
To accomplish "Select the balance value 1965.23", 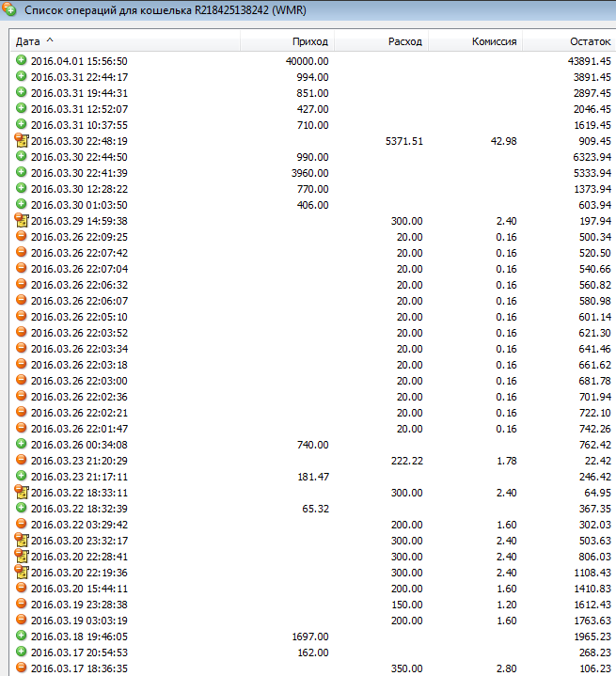I will click(x=592, y=637).
